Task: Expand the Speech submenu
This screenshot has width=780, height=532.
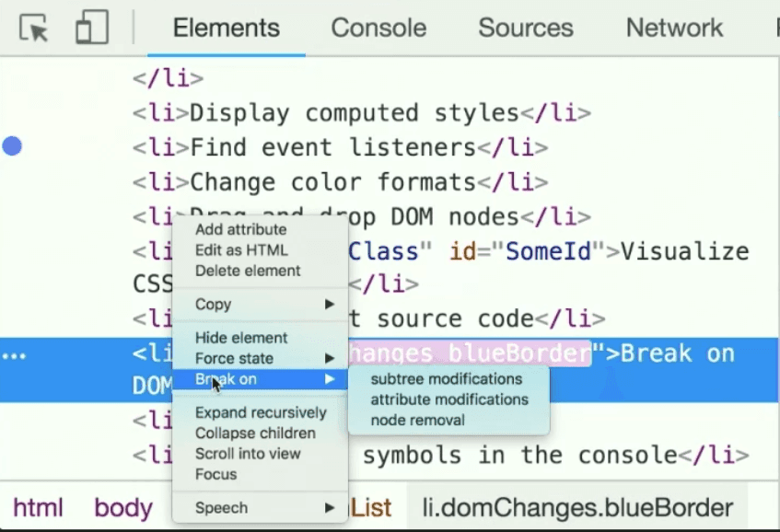Action: pyautogui.click(x=330, y=508)
